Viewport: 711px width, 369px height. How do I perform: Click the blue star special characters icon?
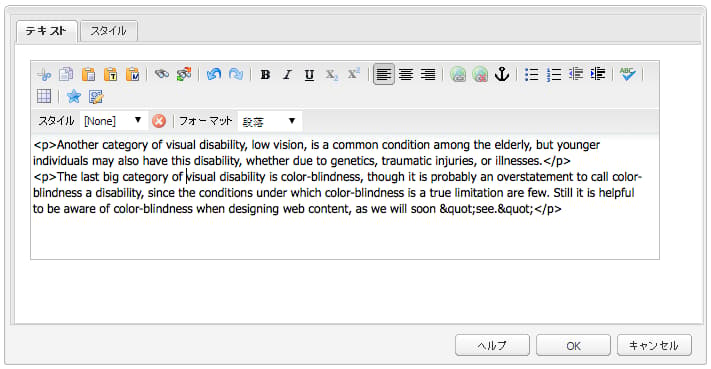73,97
